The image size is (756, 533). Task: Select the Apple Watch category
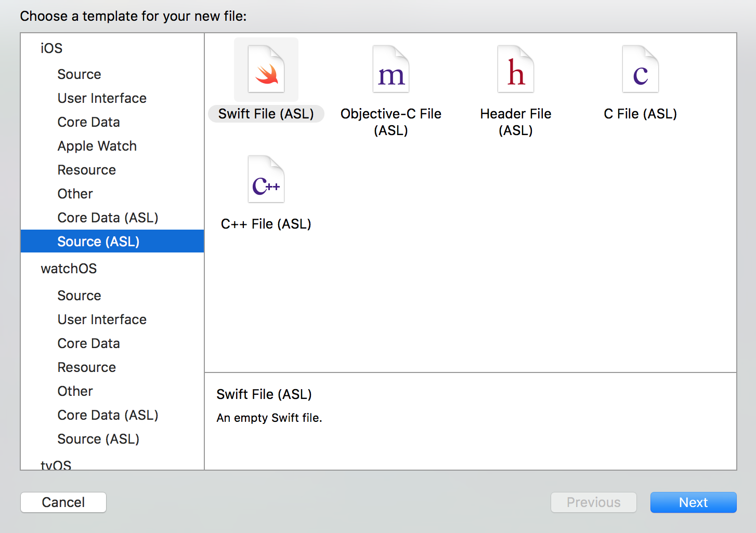[x=112, y=146]
